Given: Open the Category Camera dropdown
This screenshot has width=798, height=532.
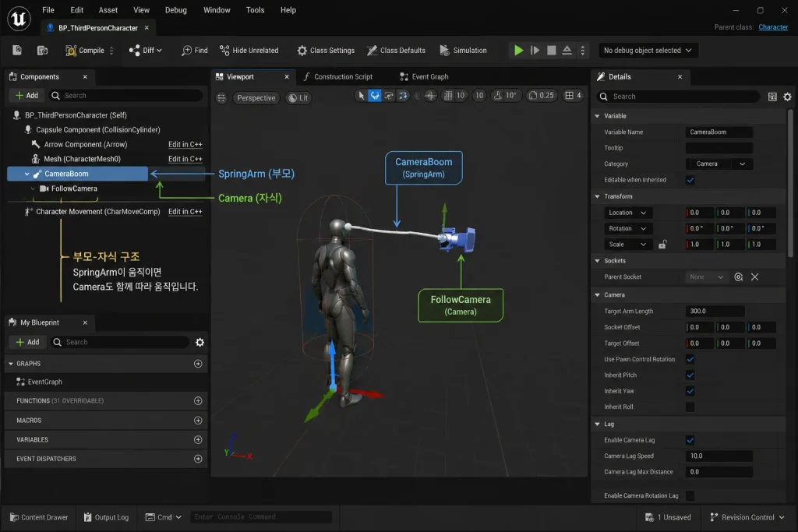Looking at the screenshot, I should 719,164.
